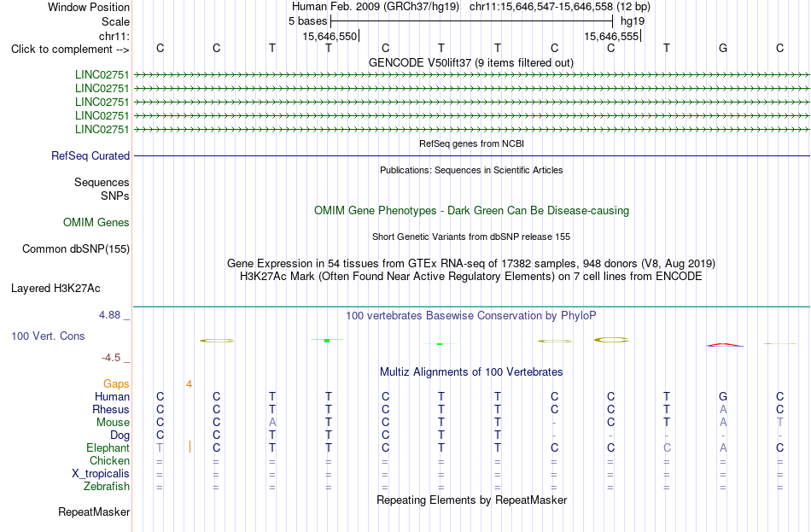
Task: Click the "Scale" track label
Action: [115, 21]
